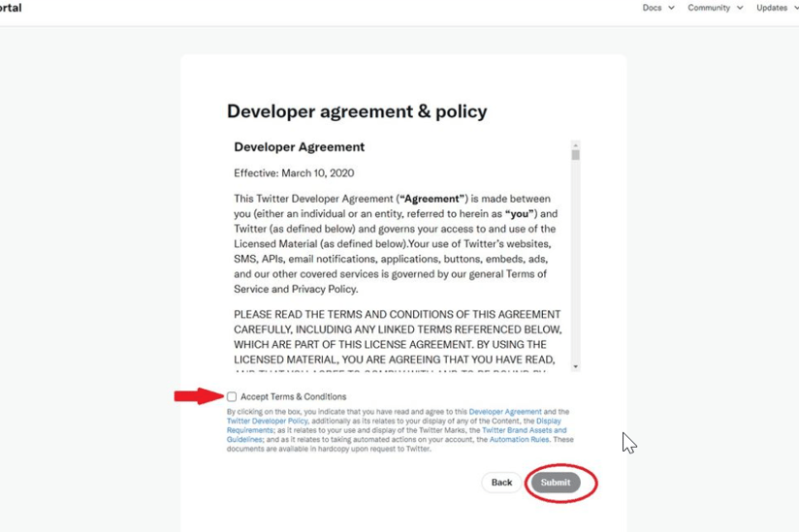The height and width of the screenshot is (532, 799).
Task: Open the Automation Rules link
Action: 519,439
